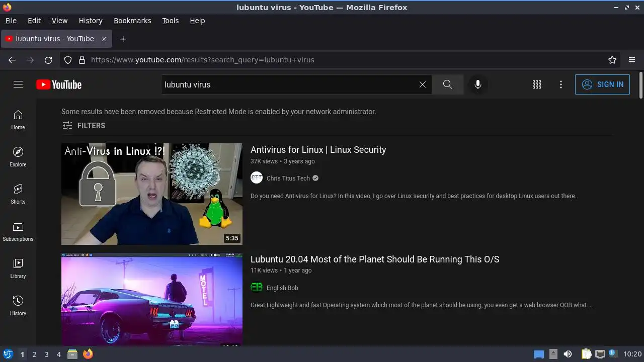The height and width of the screenshot is (362, 644).
Task: Click 'Do you need Antivirus for Linux?' description
Action: 413,196
